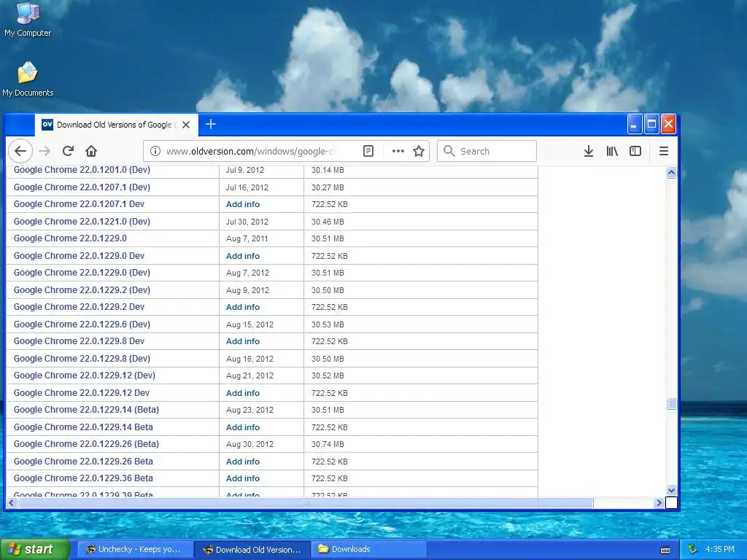Open the Downloads folder taskbar item
Screen dimensions: 747x560
(368, 550)
